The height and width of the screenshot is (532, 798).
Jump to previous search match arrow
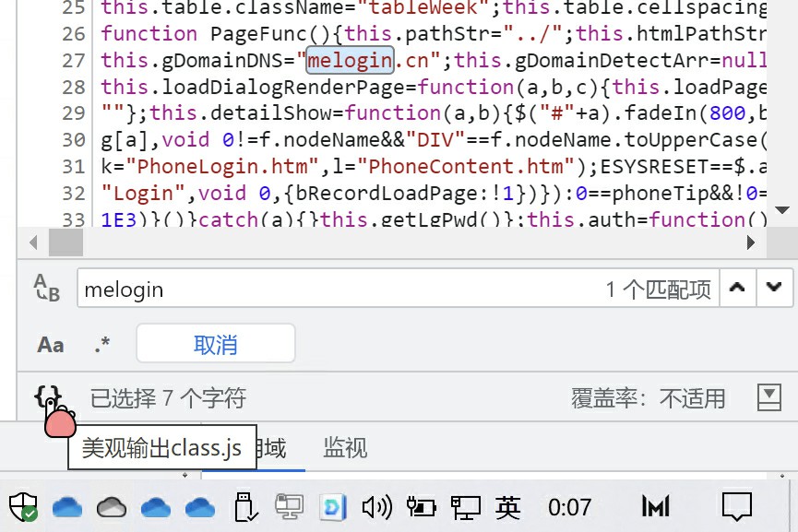point(736,288)
